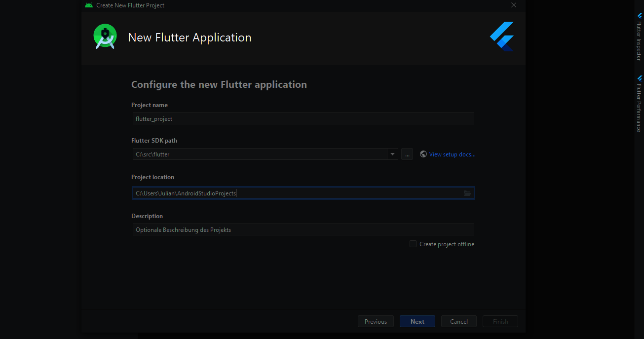Enable the Create project offline checkbox
This screenshot has width=644, height=339.
(x=413, y=244)
